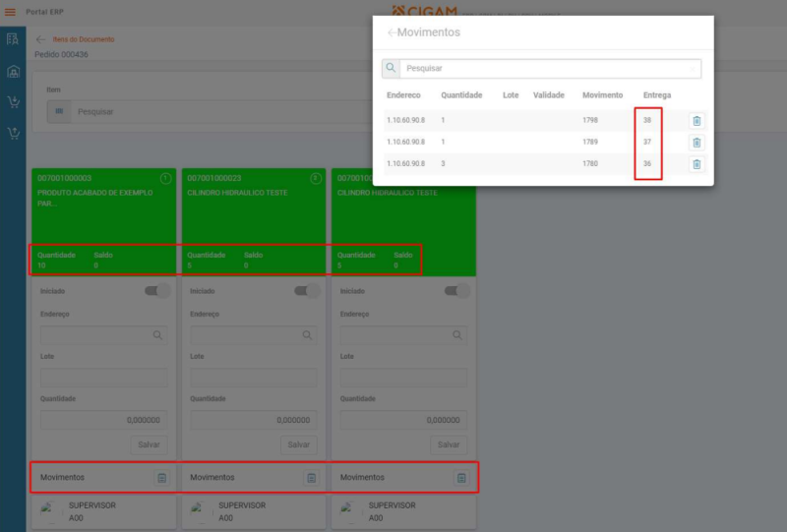This screenshot has height=532, width=787.
Task: Focus the Endereço field on card 007001000023
Action: click(x=254, y=335)
